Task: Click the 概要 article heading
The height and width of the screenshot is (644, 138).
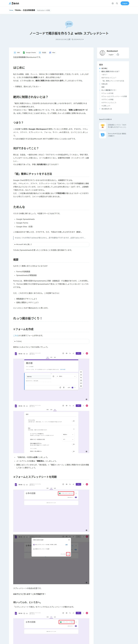Action: click(16, 260)
